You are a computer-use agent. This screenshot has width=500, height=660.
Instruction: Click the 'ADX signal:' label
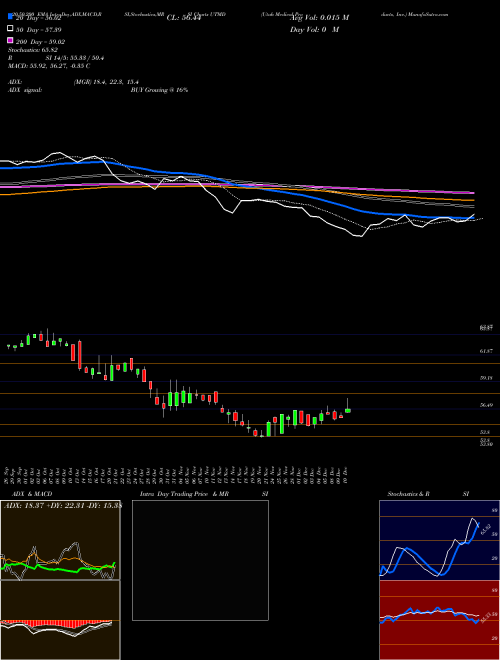tap(25, 90)
